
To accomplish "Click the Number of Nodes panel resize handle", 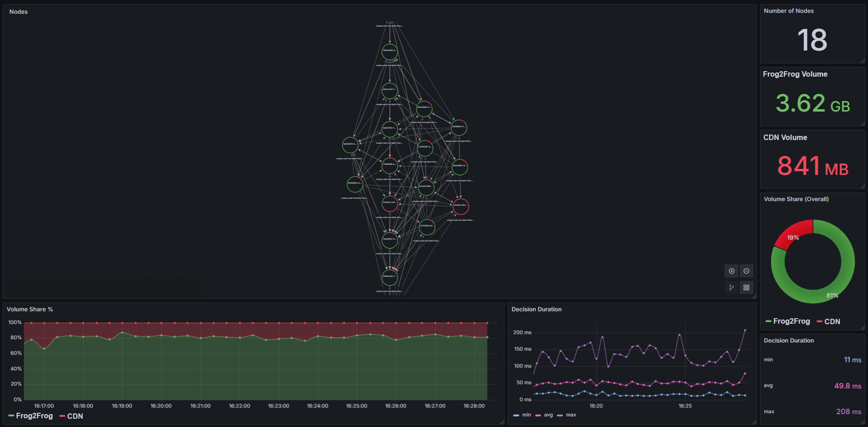I will [862, 61].
